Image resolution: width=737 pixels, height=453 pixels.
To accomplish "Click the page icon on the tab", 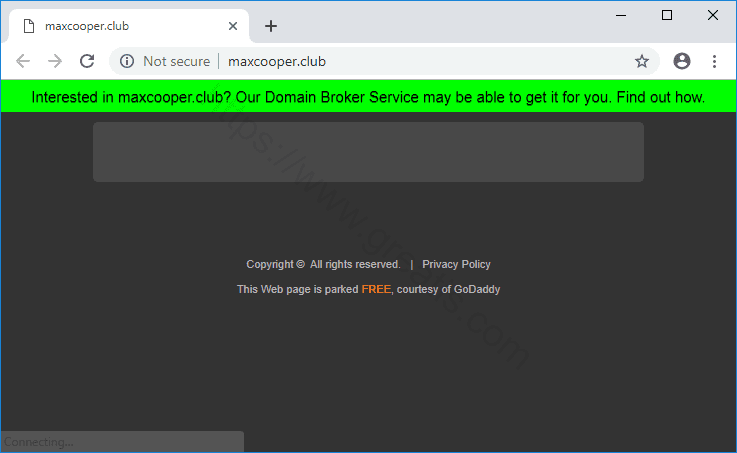I will pos(29,26).
